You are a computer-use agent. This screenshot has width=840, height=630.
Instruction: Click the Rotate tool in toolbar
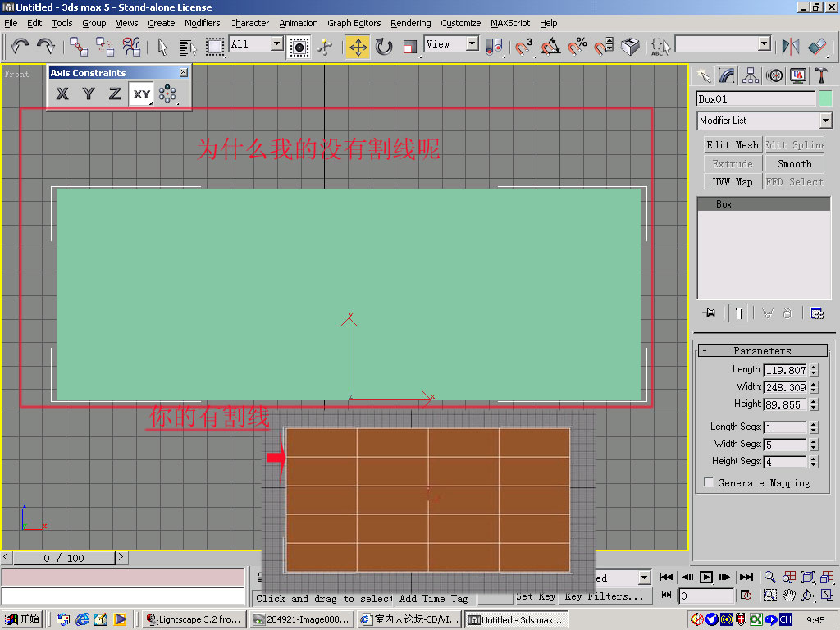click(384, 47)
